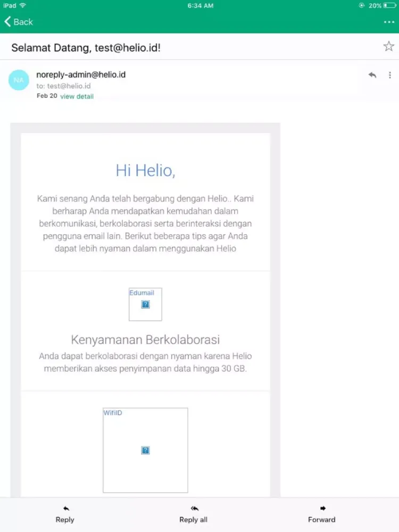Screen dimensions: 399x532
Task: Star this email
Action: click(389, 46)
